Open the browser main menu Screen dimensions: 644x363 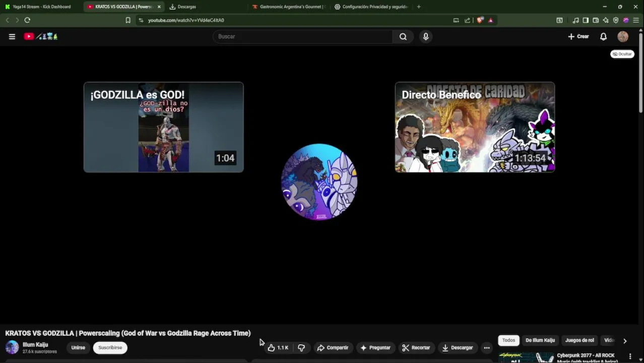tap(636, 20)
